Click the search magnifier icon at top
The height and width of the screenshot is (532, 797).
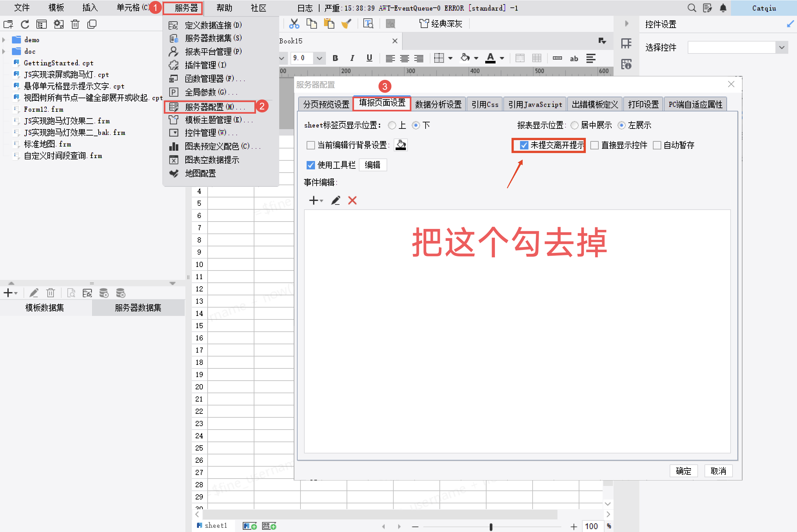pyautogui.click(x=691, y=8)
